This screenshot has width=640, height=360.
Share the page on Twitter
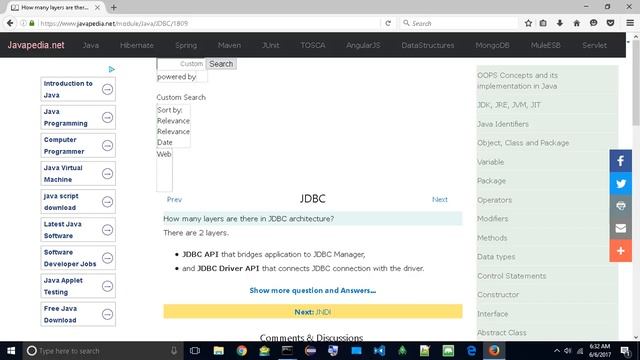620,183
